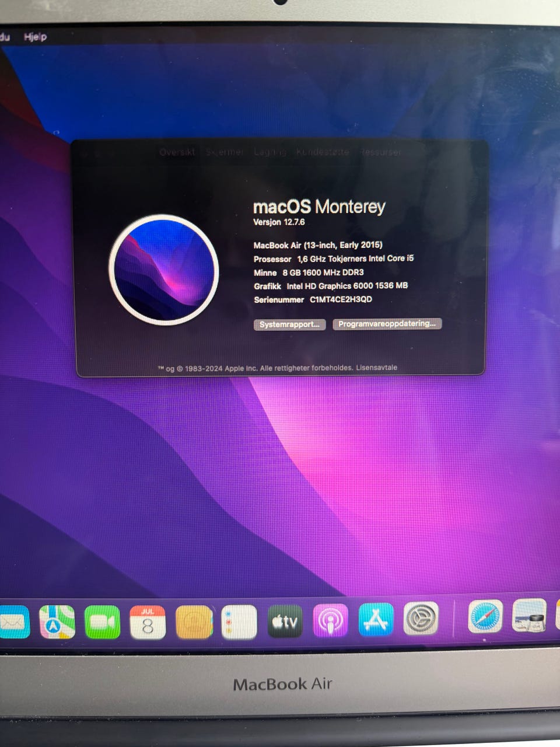Open the Hjelp menu
This screenshot has height=747, width=560.
point(35,37)
